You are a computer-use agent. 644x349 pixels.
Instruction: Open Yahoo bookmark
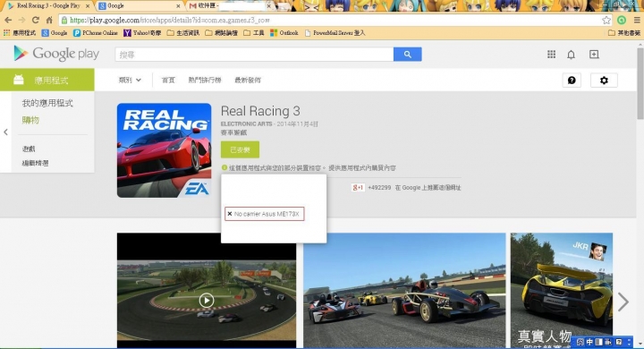(142, 33)
